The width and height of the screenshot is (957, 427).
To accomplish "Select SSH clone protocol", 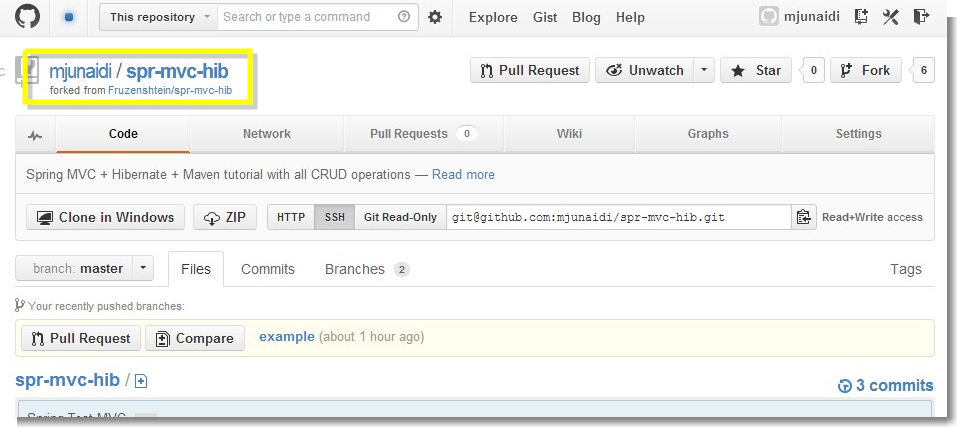I will 334,217.
